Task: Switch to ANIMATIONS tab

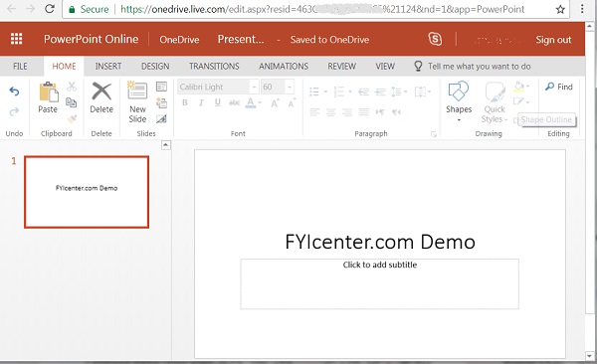Action: pyautogui.click(x=284, y=67)
